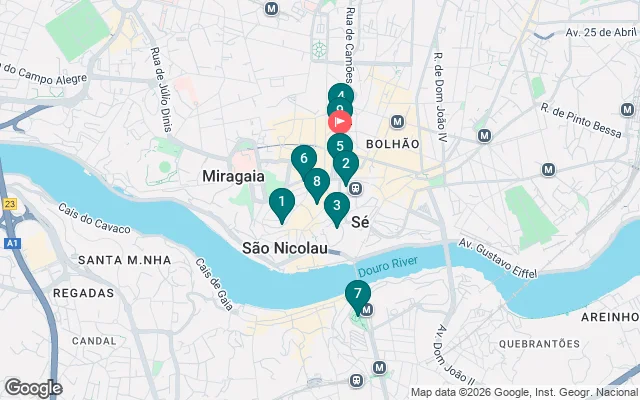Image resolution: width=640 pixels, height=400 pixels.
Task: Click the red flag marker
Action: click(340, 122)
